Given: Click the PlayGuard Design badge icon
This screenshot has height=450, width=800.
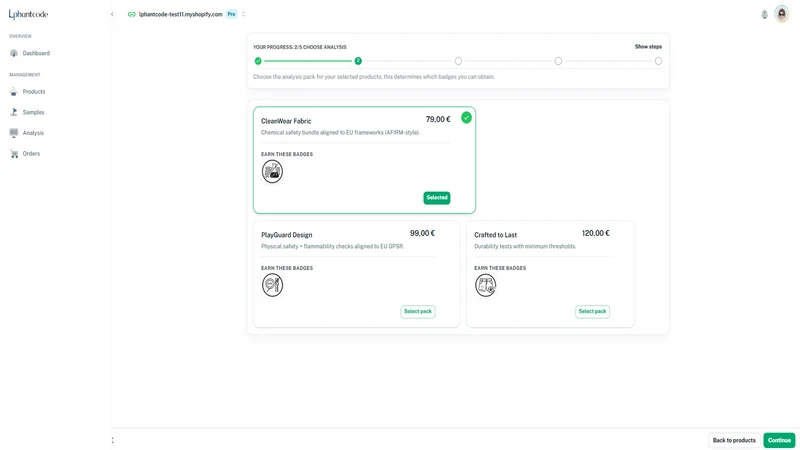Looking at the screenshot, I should pyautogui.click(x=272, y=285).
